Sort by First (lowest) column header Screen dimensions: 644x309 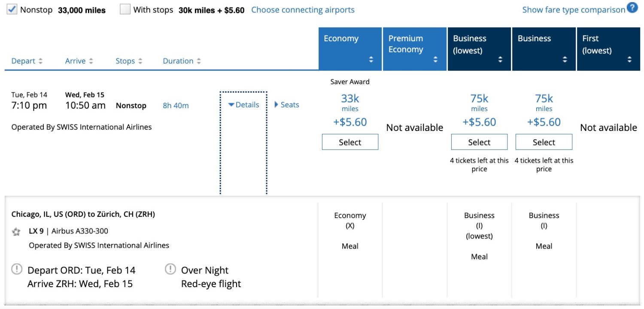point(608,49)
